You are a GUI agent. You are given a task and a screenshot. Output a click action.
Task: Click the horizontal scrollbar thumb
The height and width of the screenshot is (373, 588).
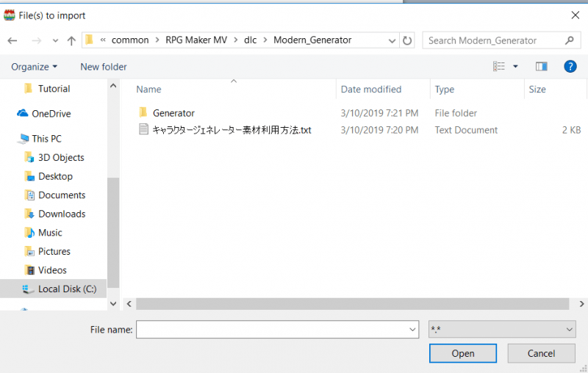pyautogui.click(x=353, y=304)
